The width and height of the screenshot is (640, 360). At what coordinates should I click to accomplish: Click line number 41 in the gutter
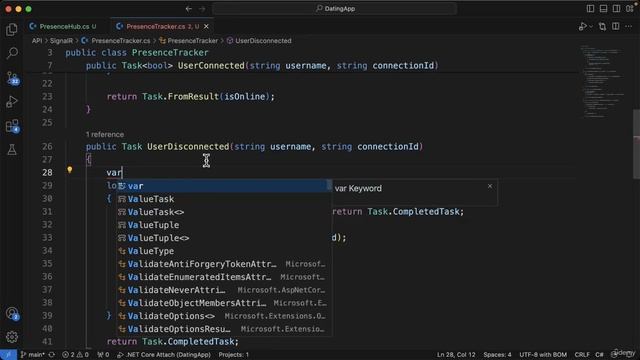(x=47, y=342)
